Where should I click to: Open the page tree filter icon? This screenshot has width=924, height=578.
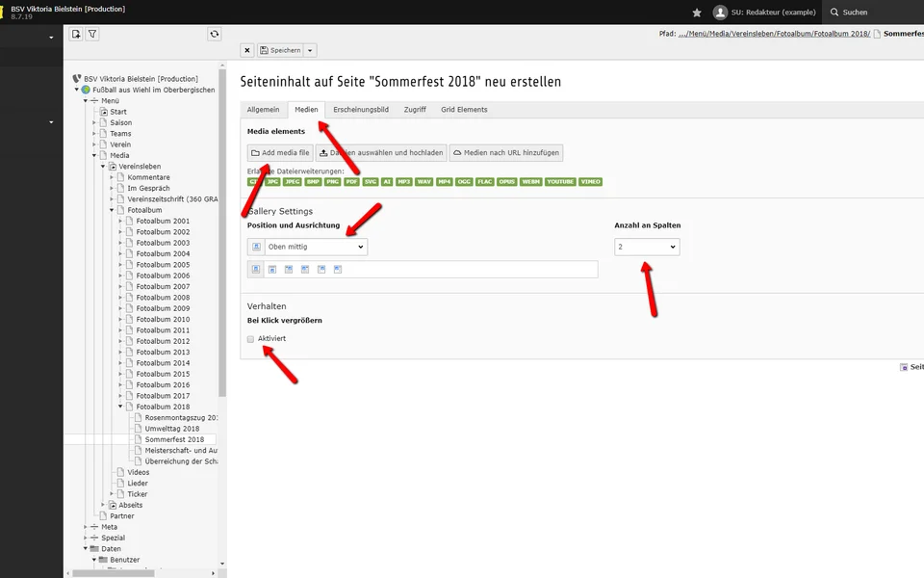tap(92, 34)
